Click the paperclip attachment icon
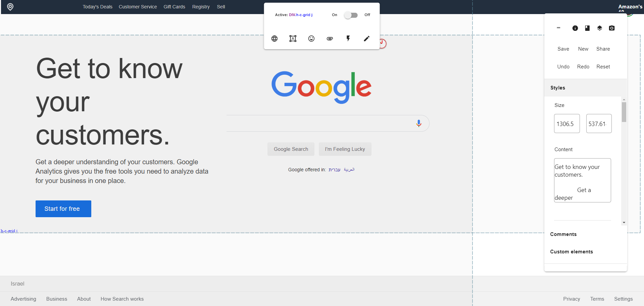The width and height of the screenshot is (644, 306). pos(330,39)
